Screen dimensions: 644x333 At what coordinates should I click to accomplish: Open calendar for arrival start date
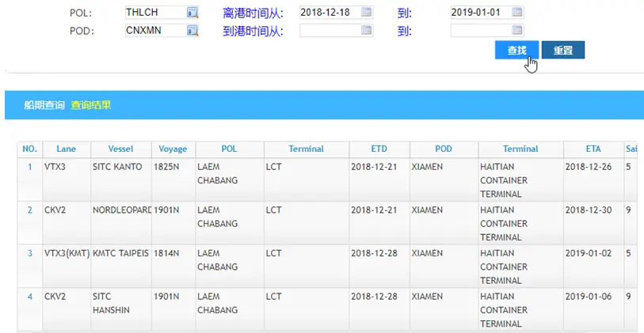366,30
